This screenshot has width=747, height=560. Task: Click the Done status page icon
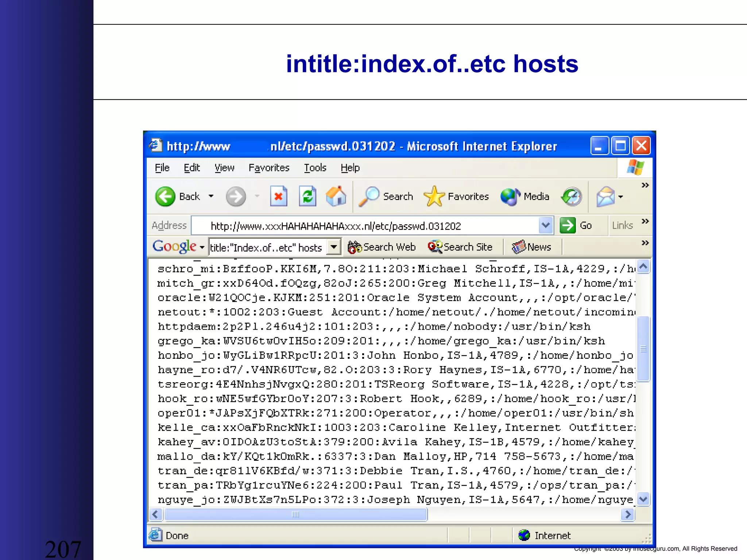(155, 535)
